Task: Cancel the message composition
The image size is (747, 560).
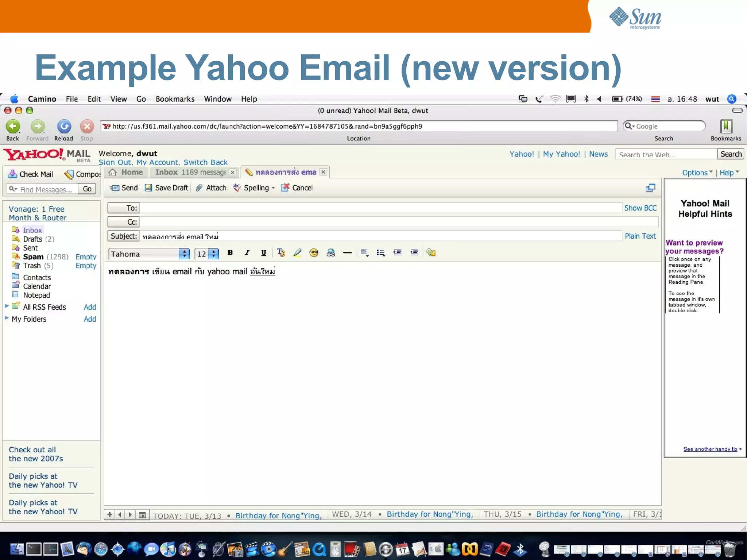Action: click(297, 188)
